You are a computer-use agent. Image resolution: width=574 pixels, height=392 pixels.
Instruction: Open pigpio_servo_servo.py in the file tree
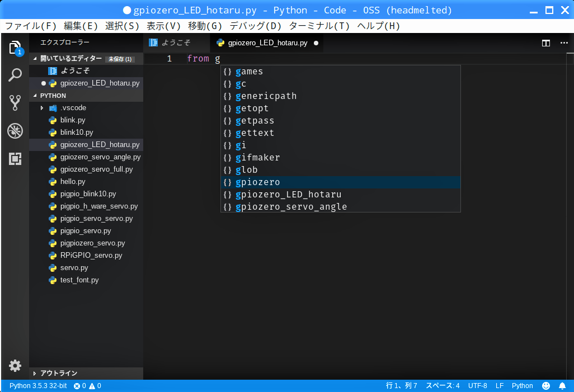click(x=86, y=219)
